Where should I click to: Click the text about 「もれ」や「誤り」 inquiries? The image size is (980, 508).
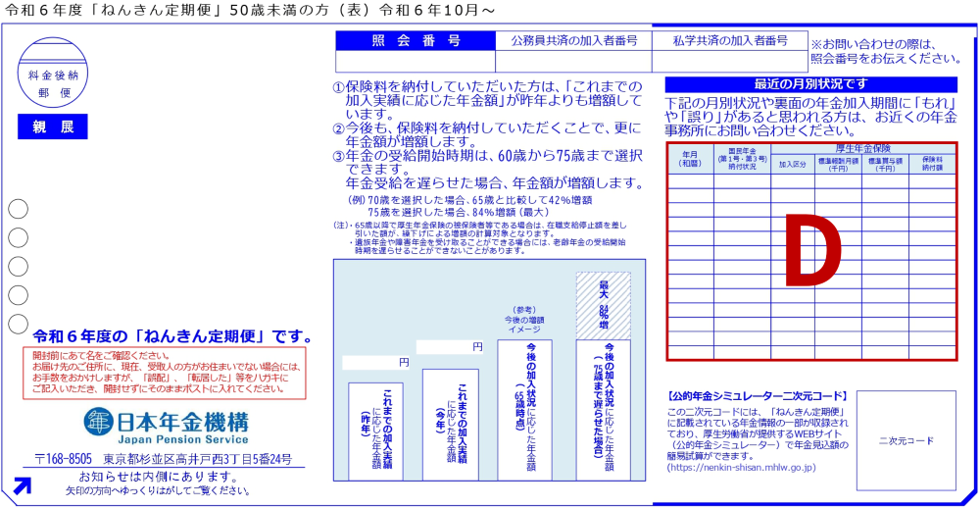(810, 116)
